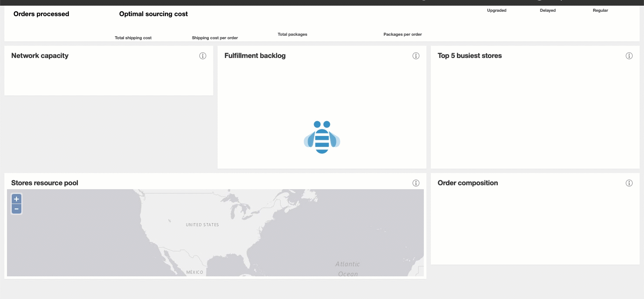Click the bee loading icon
Viewport: 644px width, 299px height.
322,137
